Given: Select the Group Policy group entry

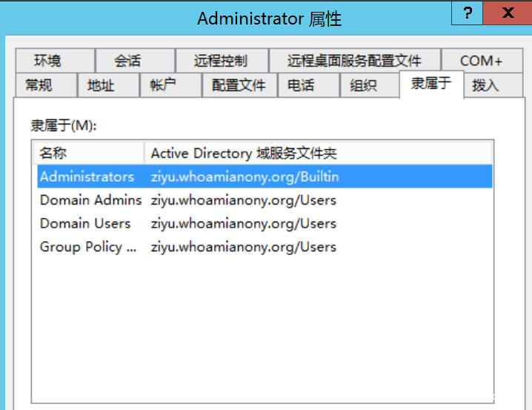Looking at the screenshot, I should pos(88,247).
